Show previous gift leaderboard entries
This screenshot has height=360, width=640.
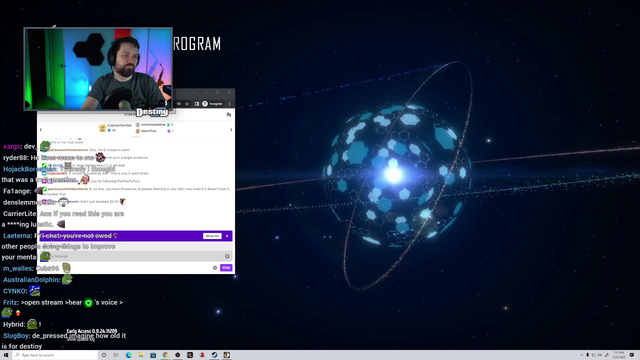[x=41, y=130]
